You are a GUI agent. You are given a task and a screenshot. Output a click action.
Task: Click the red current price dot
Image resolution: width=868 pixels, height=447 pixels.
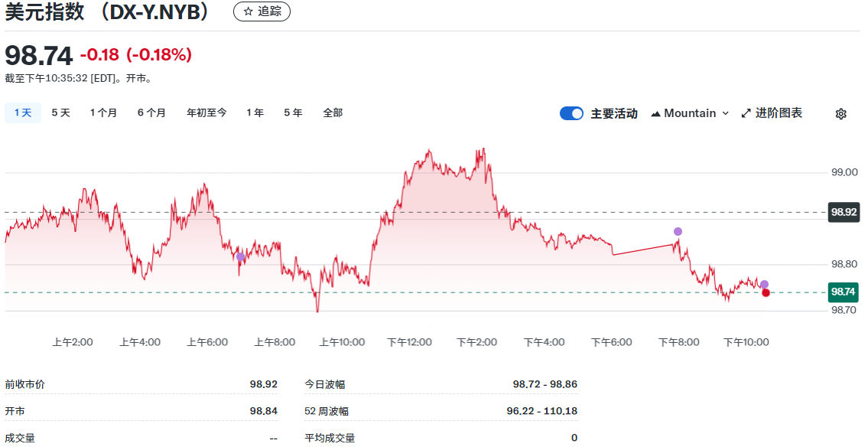tap(766, 292)
